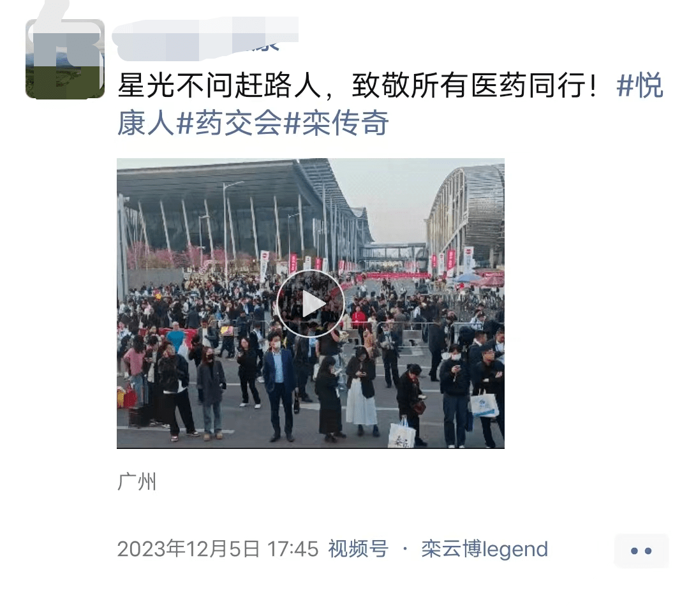Click the woman in white skirt in video

point(362,391)
